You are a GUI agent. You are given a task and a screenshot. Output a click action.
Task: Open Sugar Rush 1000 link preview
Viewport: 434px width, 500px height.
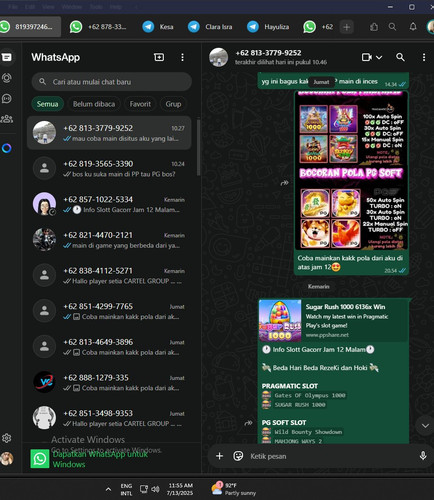click(334, 320)
